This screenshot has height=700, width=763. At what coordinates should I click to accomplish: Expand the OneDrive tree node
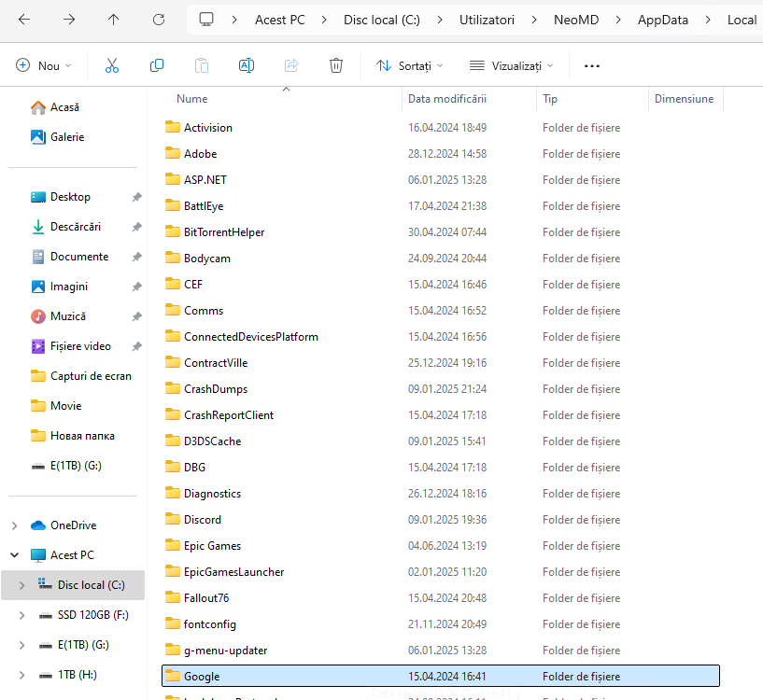click(x=15, y=525)
